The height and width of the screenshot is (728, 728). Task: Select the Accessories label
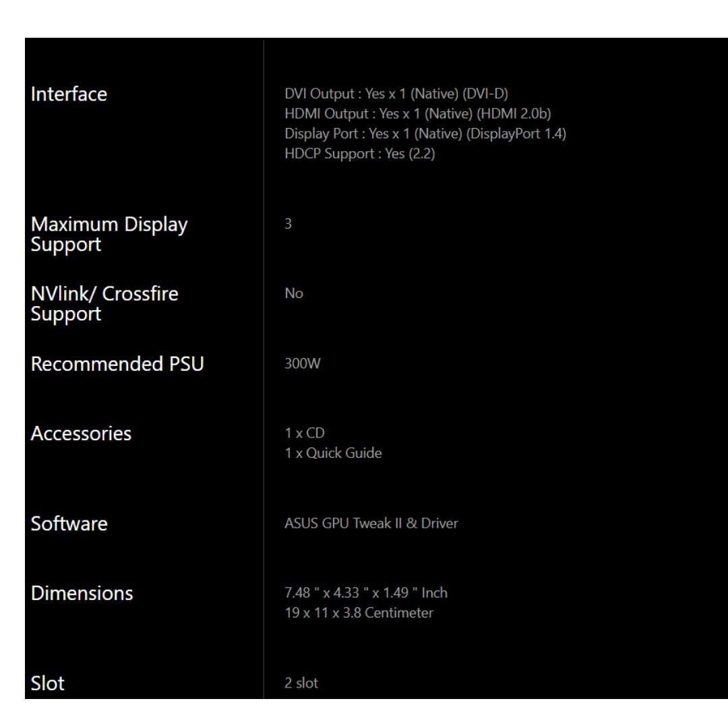point(81,433)
